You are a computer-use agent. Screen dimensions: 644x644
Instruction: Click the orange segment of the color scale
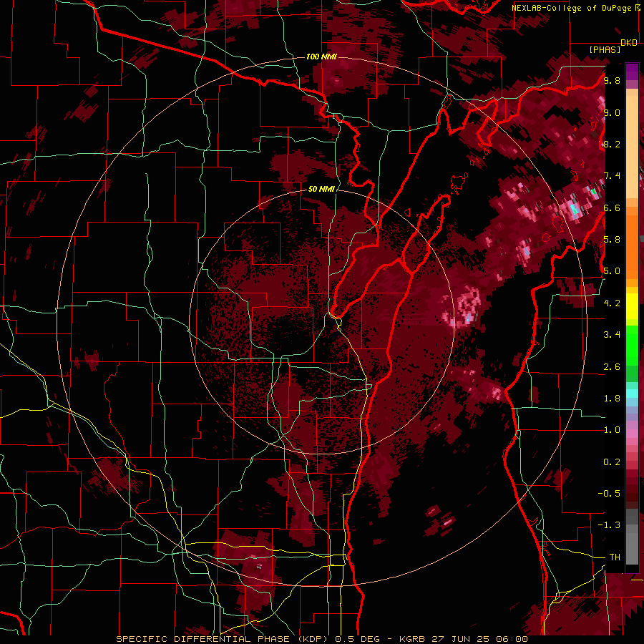point(632,243)
